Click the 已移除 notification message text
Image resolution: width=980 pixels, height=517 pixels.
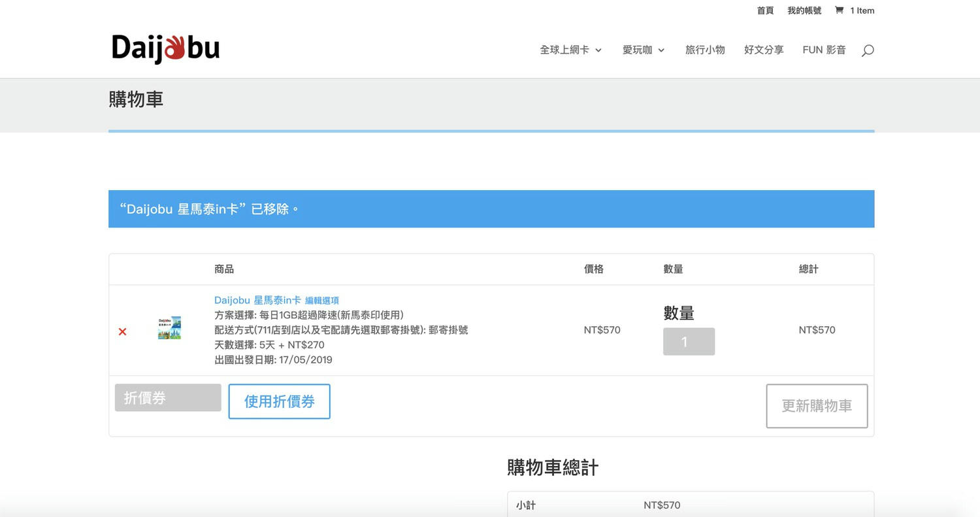[210, 209]
